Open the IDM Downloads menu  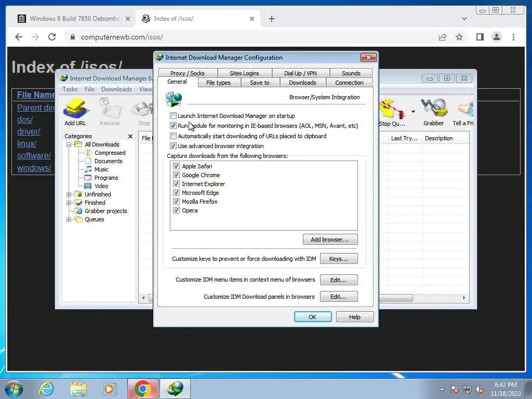click(116, 89)
